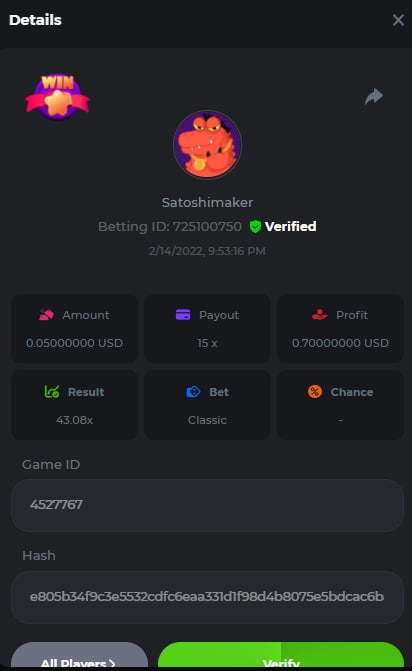Click the Verified label text
Screen dimensions: 412x671
pos(290,226)
